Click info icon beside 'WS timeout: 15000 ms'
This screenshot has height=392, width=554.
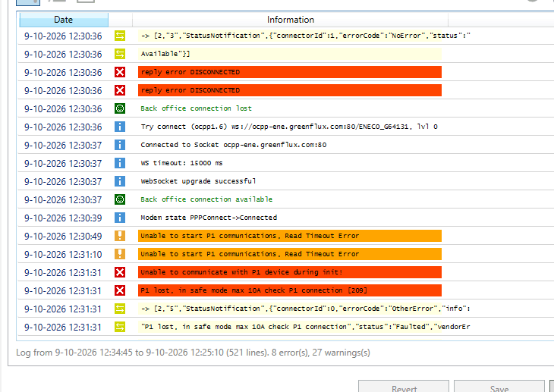tap(120, 163)
